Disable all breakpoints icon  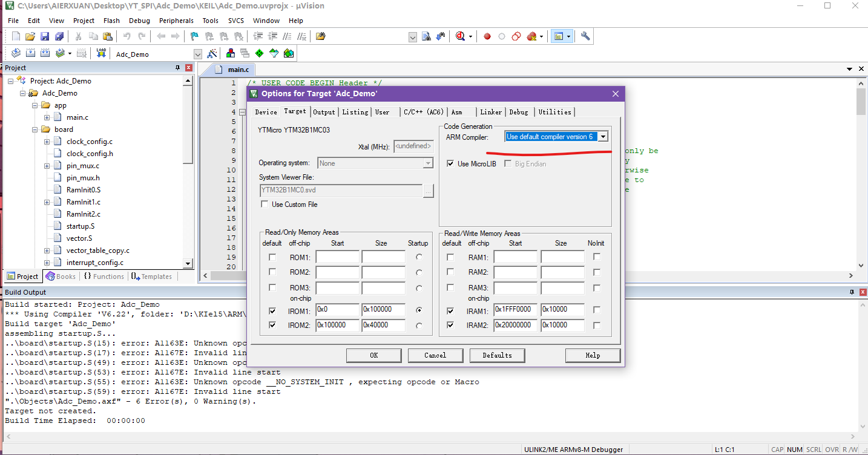tap(516, 36)
